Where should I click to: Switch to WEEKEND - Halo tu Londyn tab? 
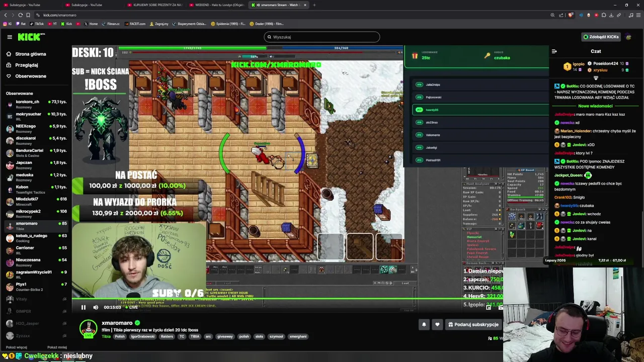point(216,5)
